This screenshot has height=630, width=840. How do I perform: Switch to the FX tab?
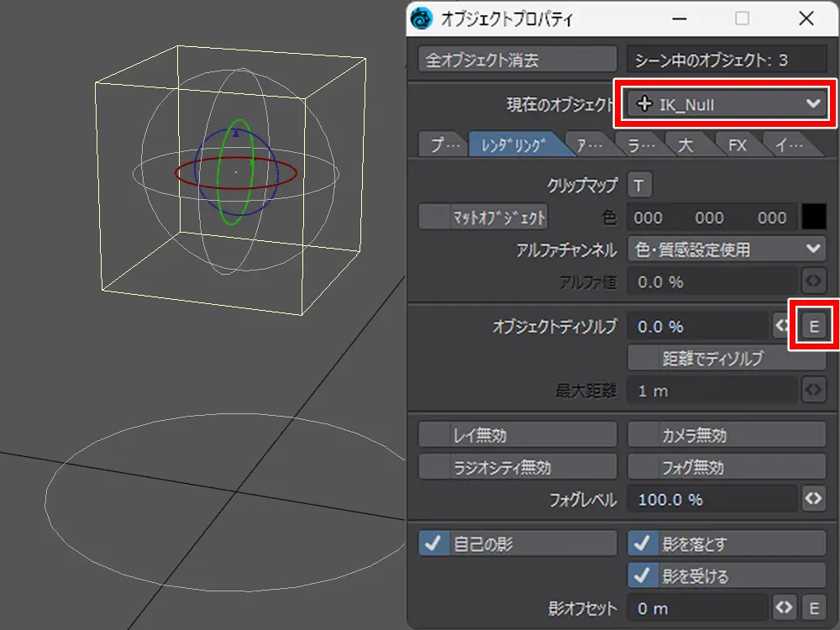coord(737,145)
